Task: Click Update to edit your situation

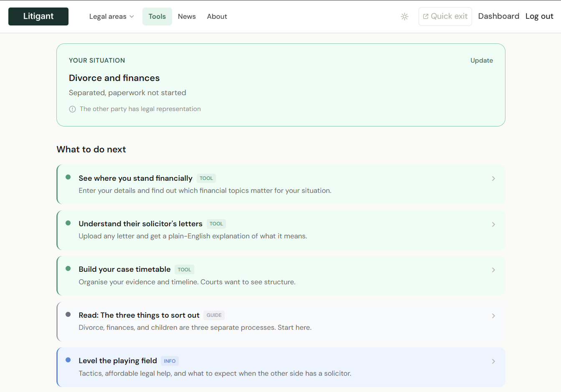Action: [x=481, y=61]
